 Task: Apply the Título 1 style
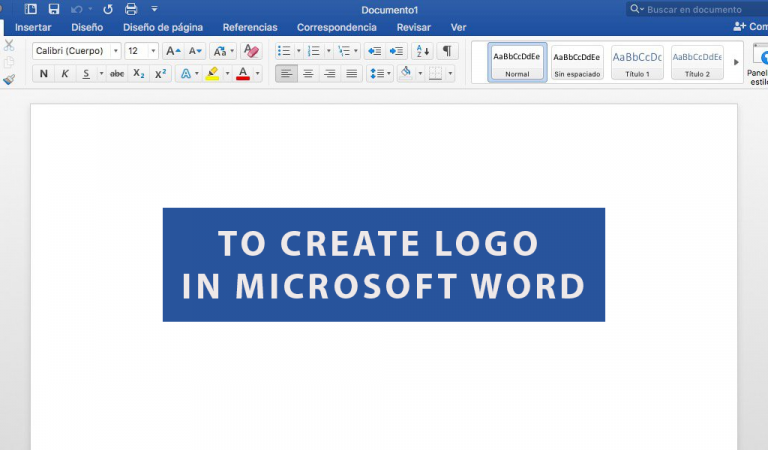[637, 63]
